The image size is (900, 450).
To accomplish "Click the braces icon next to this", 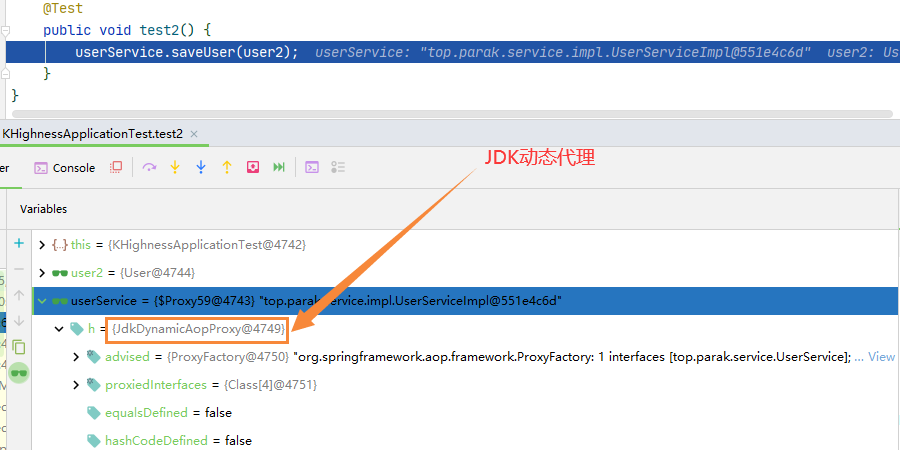I will point(60,245).
